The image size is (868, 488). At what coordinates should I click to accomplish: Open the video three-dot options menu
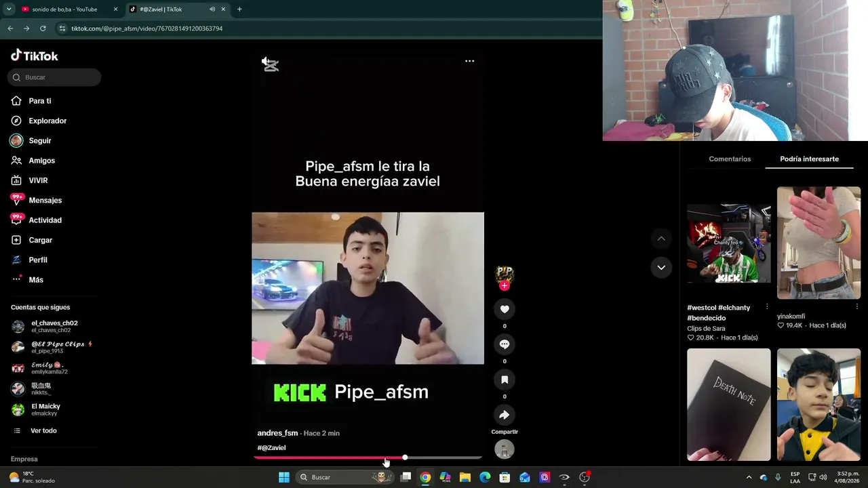point(469,61)
